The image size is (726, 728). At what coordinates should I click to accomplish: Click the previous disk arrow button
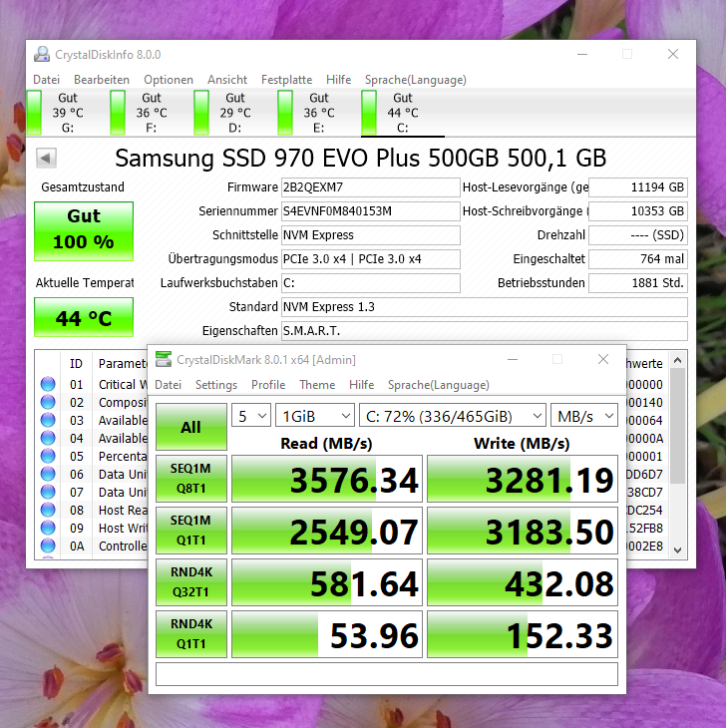[46, 158]
